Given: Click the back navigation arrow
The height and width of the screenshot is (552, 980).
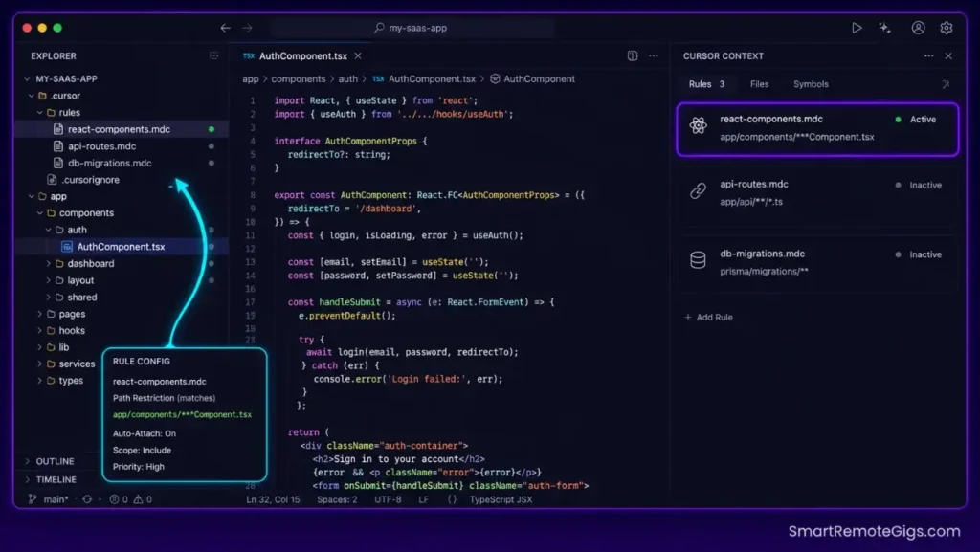Looking at the screenshot, I should pyautogui.click(x=225, y=28).
